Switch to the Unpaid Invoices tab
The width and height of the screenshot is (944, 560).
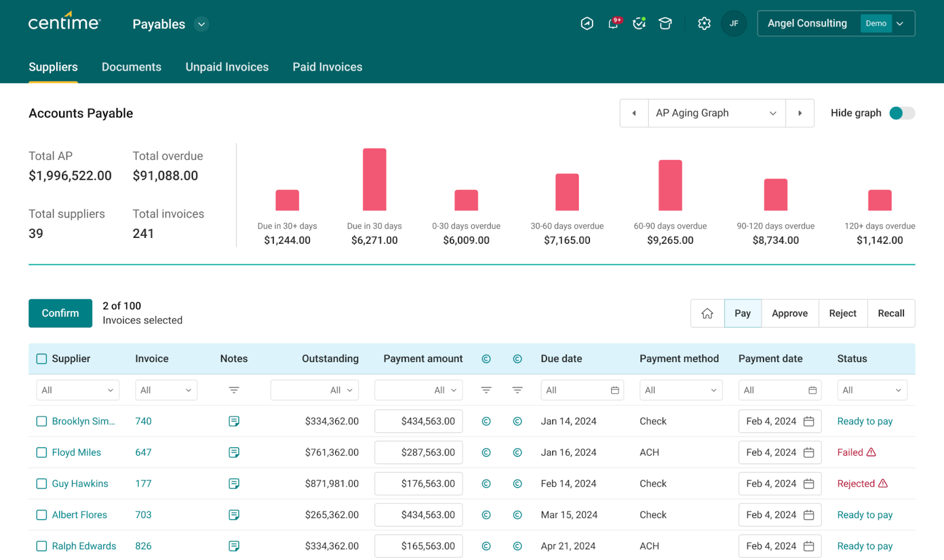pos(227,67)
